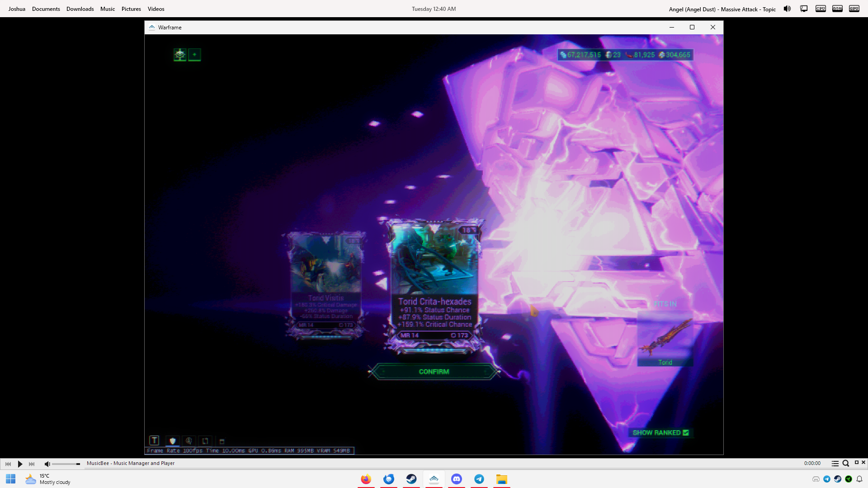Open the Pictures menu item
This screenshot has width=868, height=488.
(x=131, y=9)
